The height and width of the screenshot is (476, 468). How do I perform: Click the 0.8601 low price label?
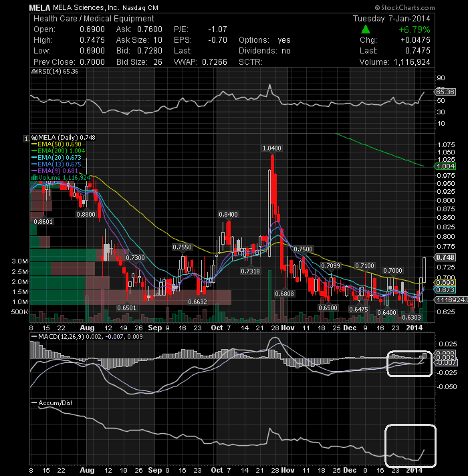click(x=43, y=221)
